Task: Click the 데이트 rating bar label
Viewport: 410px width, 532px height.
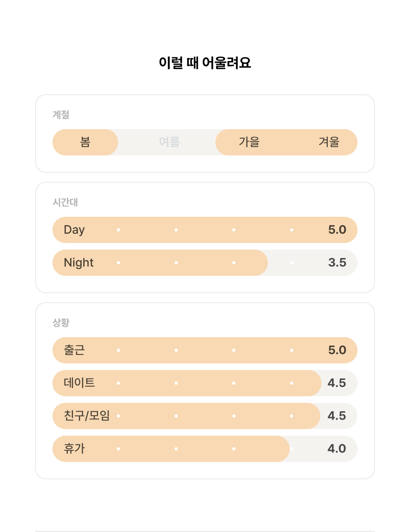Action: pos(79,383)
